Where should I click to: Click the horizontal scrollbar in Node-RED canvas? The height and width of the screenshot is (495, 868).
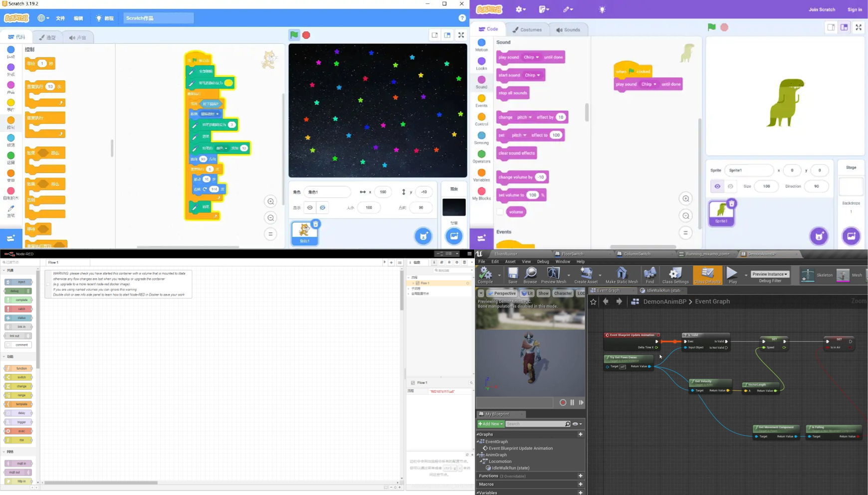click(101, 483)
